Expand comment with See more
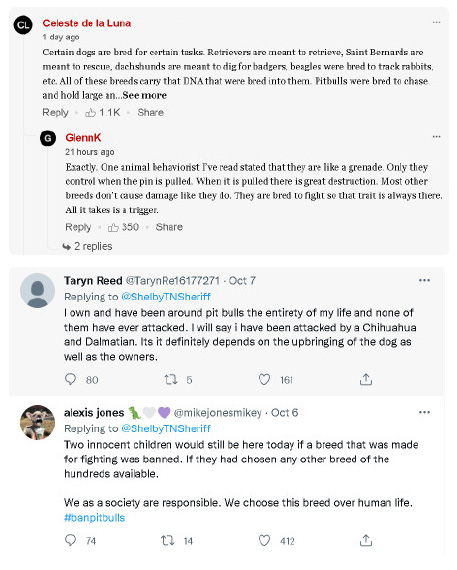 pyautogui.click(x=145, y=95)
